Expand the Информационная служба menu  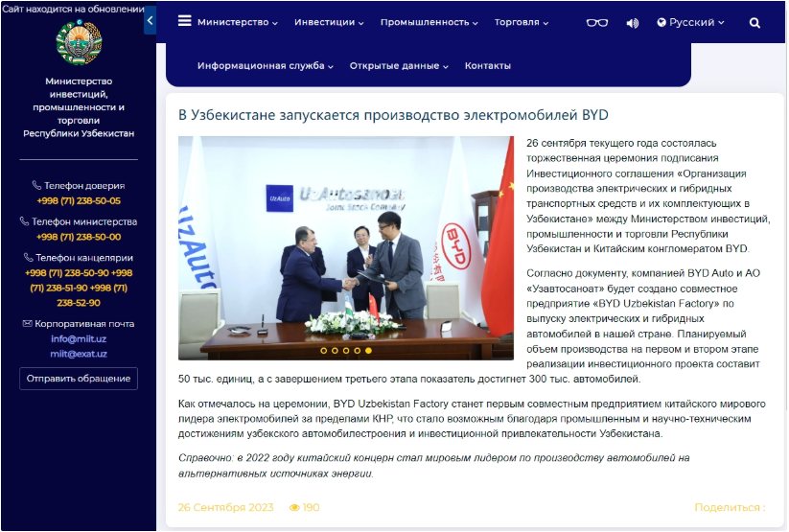click(266, 66)
